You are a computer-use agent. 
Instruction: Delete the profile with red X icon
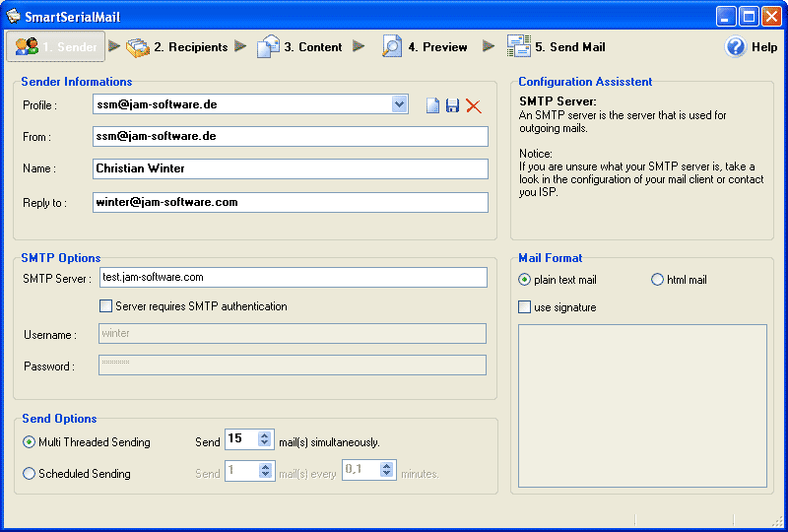point(473,105)
